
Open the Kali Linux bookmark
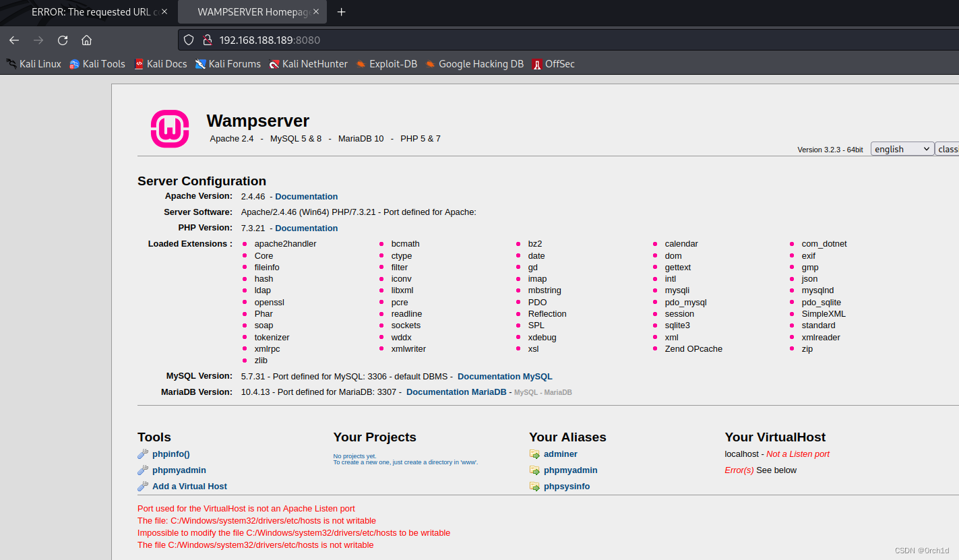[34, 64]
